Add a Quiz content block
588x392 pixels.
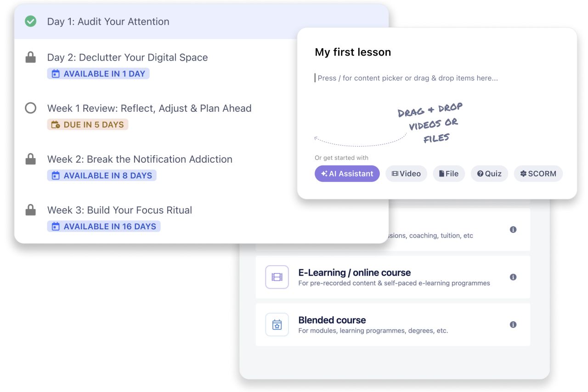(489, 174)
